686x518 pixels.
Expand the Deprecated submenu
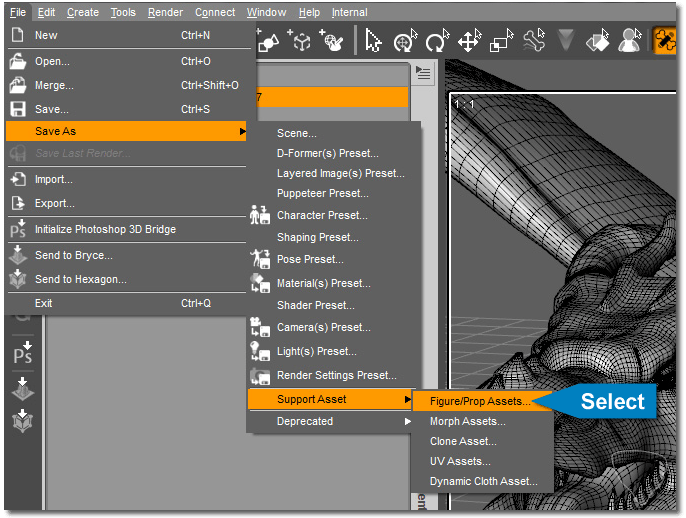330,421
